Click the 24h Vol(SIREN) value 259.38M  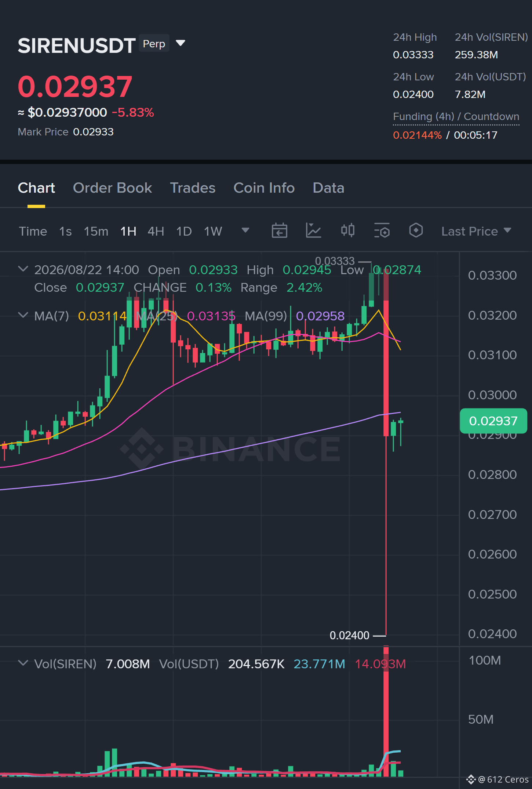coord(476,55)
